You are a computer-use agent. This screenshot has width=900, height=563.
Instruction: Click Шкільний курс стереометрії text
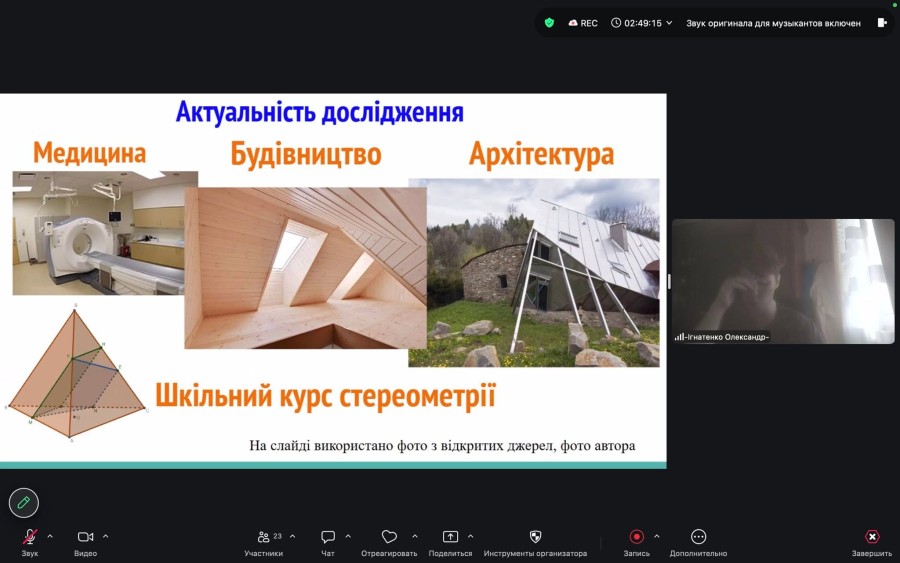pyautogui.click(x=325, y=396)
